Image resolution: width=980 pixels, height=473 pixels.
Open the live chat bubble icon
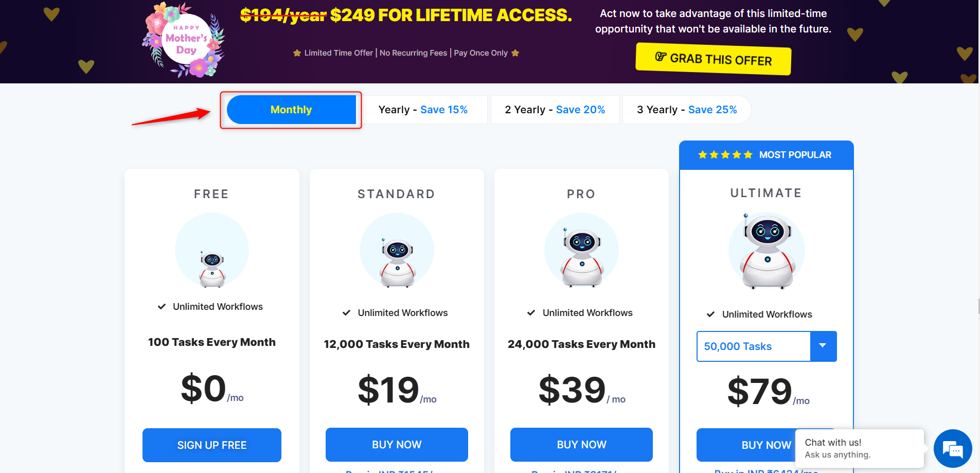pyautogui.click(x=953, y=449)
